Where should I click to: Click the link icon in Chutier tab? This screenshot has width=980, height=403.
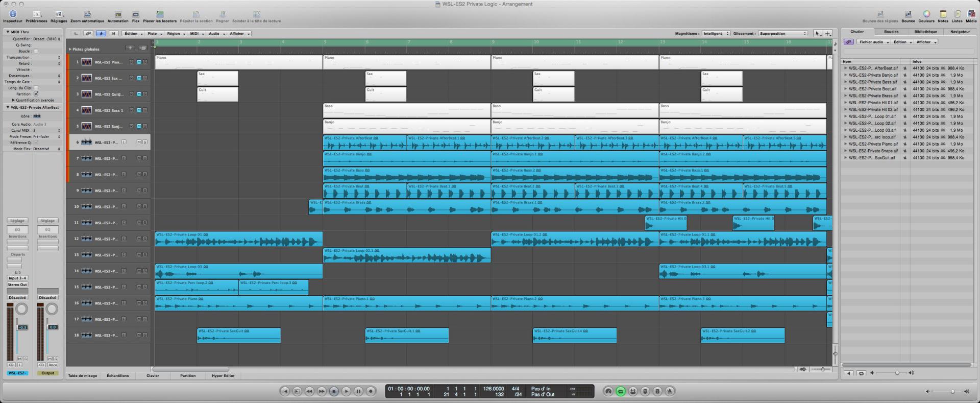pos(848,42)
